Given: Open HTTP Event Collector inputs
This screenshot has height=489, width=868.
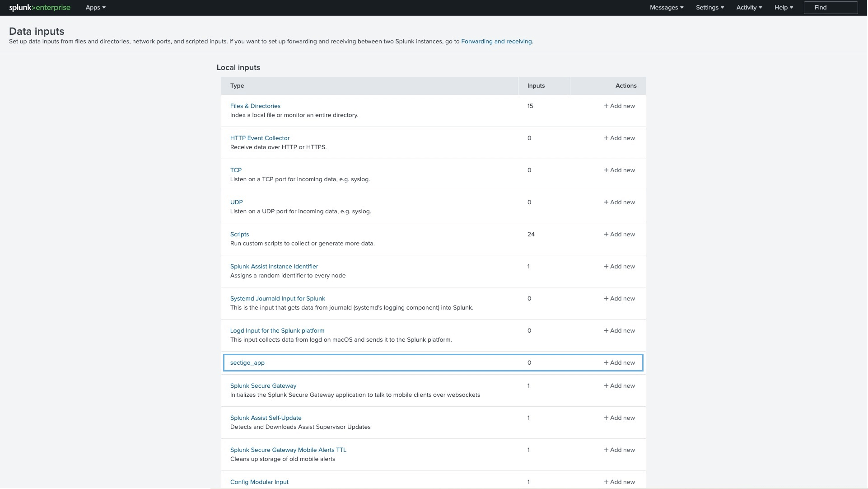Looking at the screenshot, I should point(260,138).
